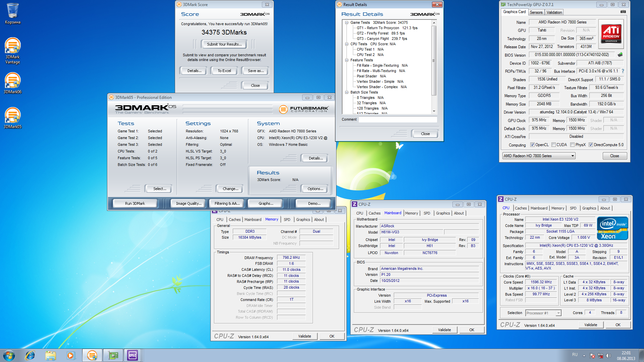Click the Demo button in 3DMark05
This screenshot has height=362, width=644.
(314, 203)
